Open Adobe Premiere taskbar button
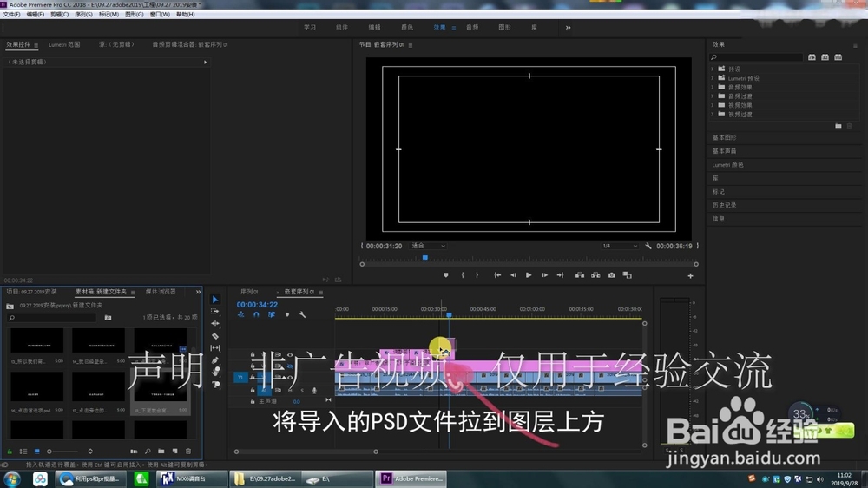868x488 pixels. point(411,478)
